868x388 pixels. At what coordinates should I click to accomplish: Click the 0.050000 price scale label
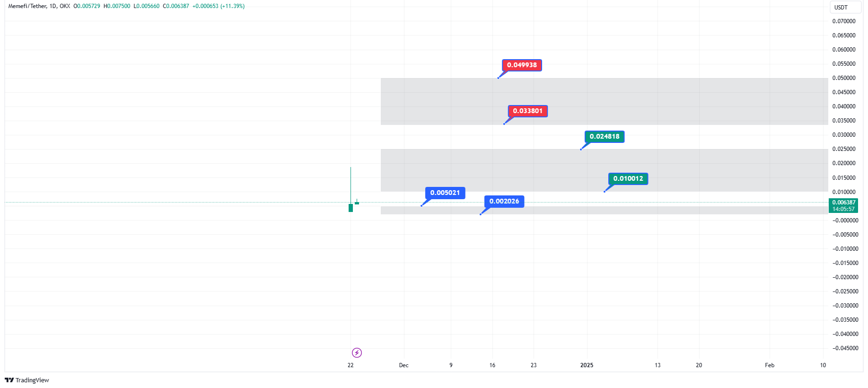point(844,78)
